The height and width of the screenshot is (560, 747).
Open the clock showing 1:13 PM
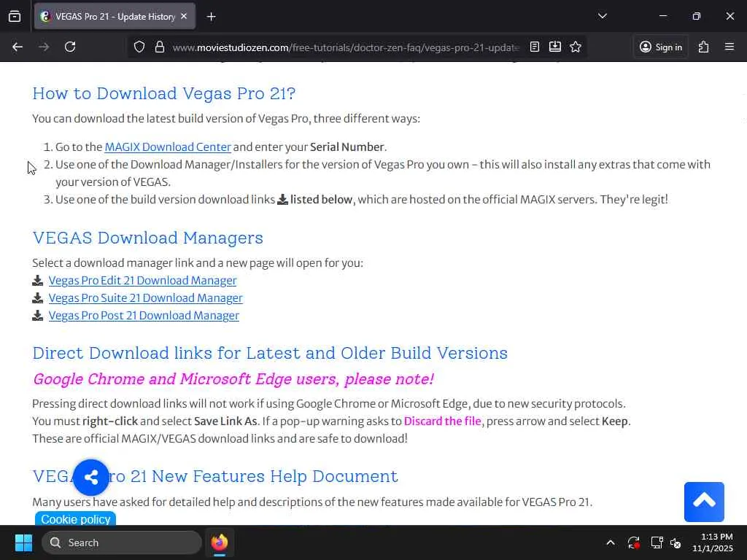click(x=713, y=542)
